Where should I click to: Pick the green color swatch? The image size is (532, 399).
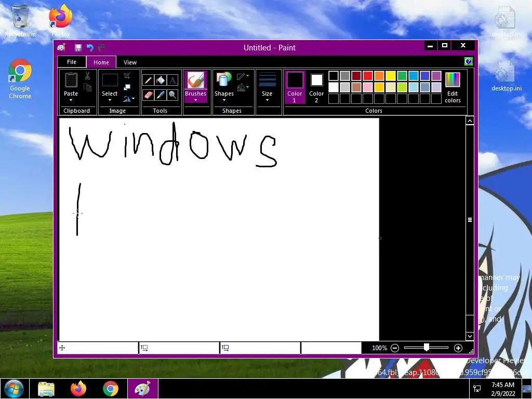402,76
